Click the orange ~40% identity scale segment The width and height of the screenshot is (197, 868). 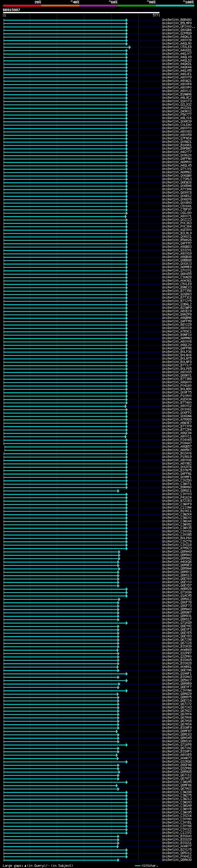60,6
